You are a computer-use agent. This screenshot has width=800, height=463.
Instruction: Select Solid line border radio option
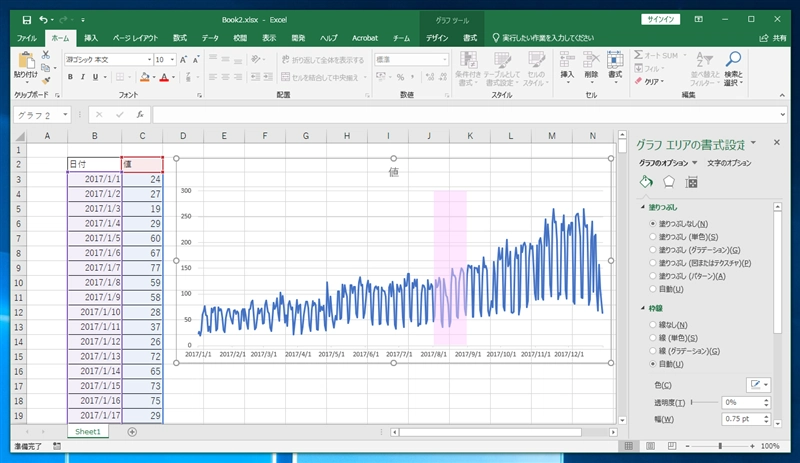click(x=653, y=338)
